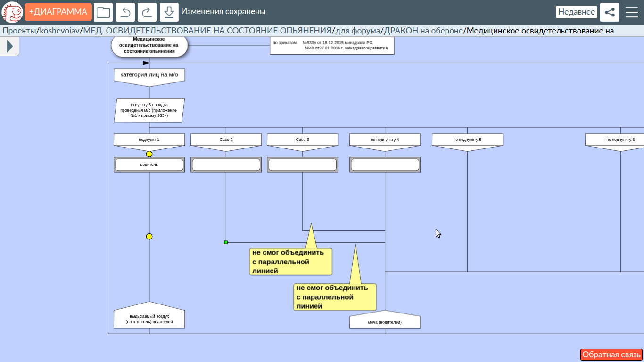Download the diagram with export icon

pos(169,12)
